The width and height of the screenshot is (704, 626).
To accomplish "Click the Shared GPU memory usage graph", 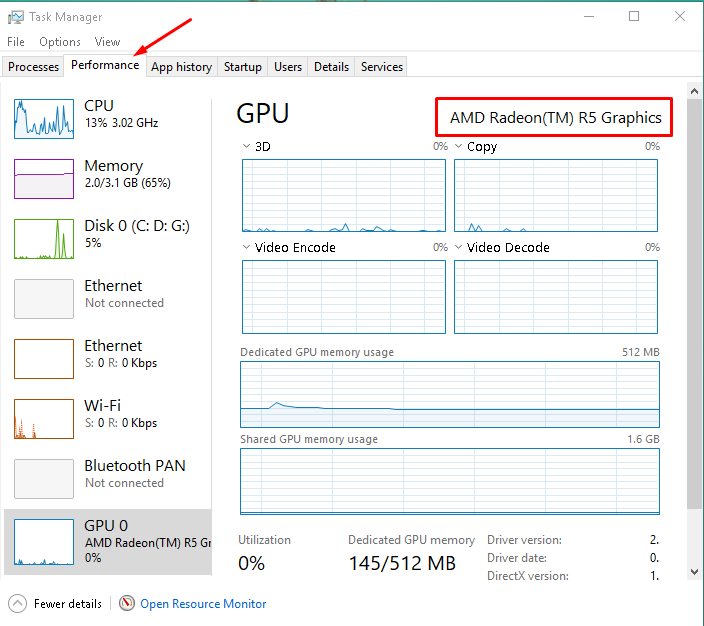I will pyautogui.click(x=450, y=481).
